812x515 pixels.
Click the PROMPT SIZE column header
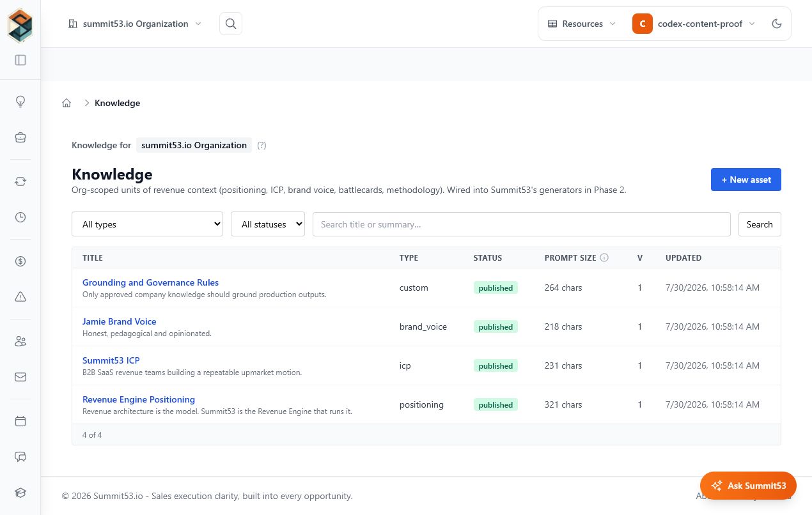click(x=570, y=258)
